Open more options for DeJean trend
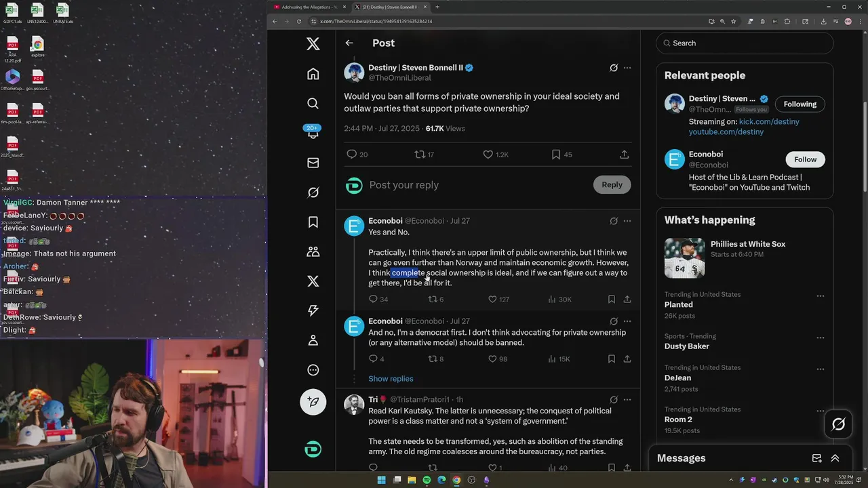 click(x=821, y=369)
